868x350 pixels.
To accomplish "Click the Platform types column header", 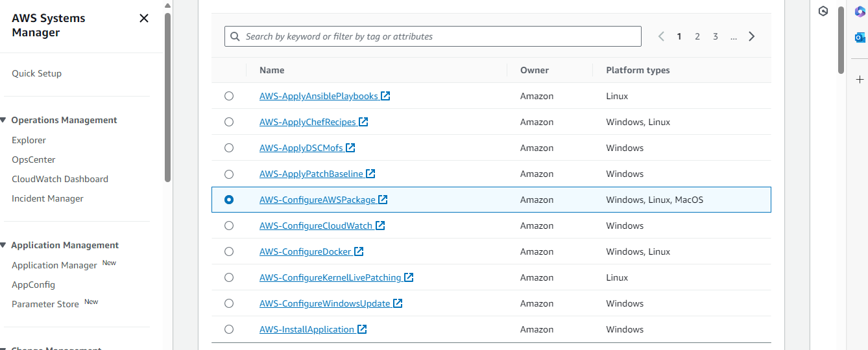I will point(638,70).
